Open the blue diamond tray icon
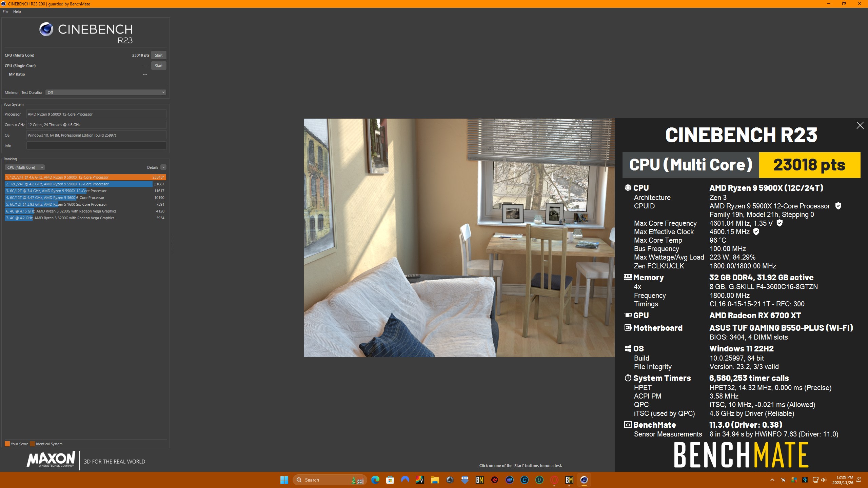Screen dimensions: 868x488 tap(805, 480)
